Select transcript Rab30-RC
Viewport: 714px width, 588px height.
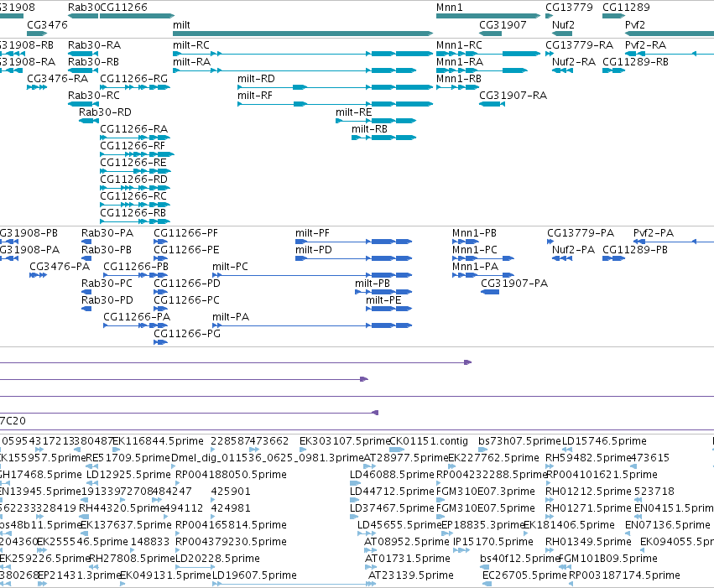click(83, 104)
